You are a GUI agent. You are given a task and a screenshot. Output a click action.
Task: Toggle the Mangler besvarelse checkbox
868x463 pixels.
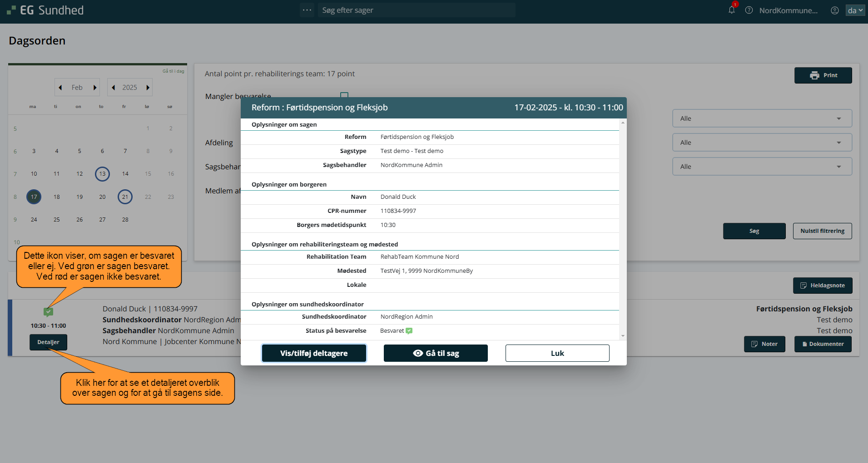coord(344,95)
